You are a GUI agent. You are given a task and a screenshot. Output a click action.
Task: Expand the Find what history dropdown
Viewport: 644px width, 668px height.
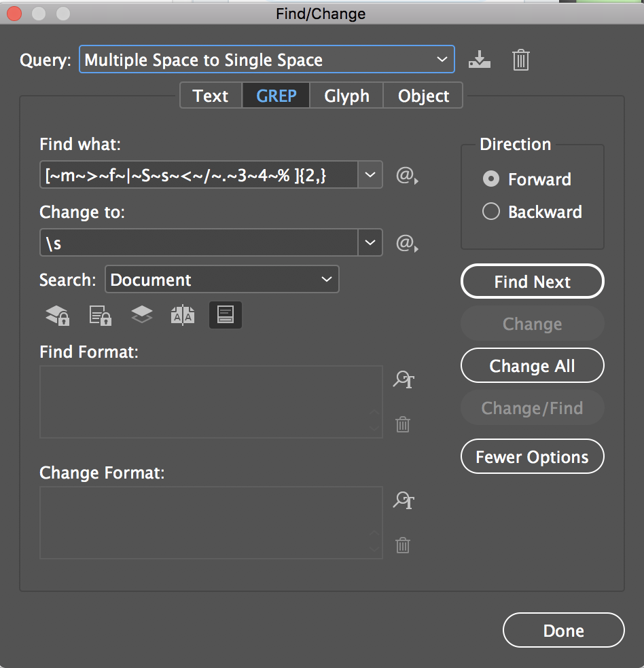370,175
